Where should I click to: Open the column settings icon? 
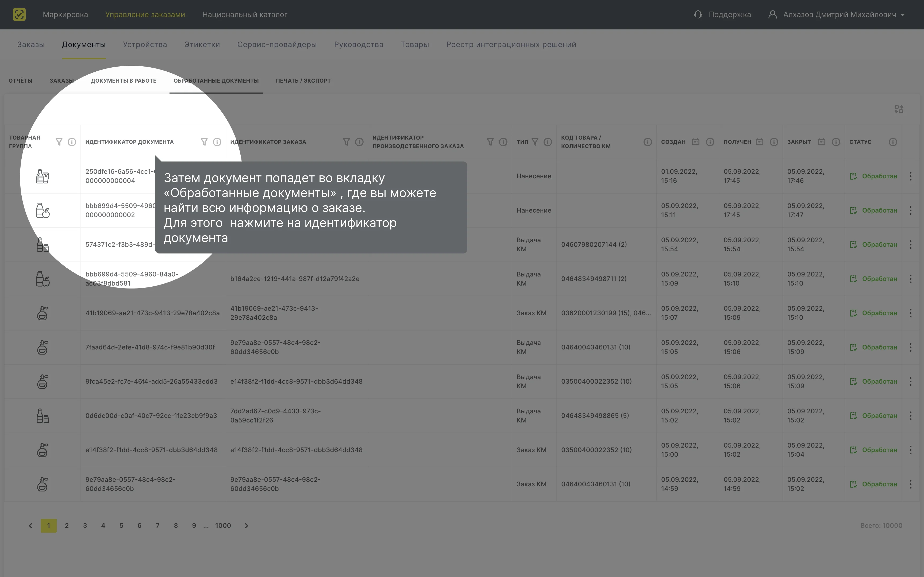click(898, 109)
